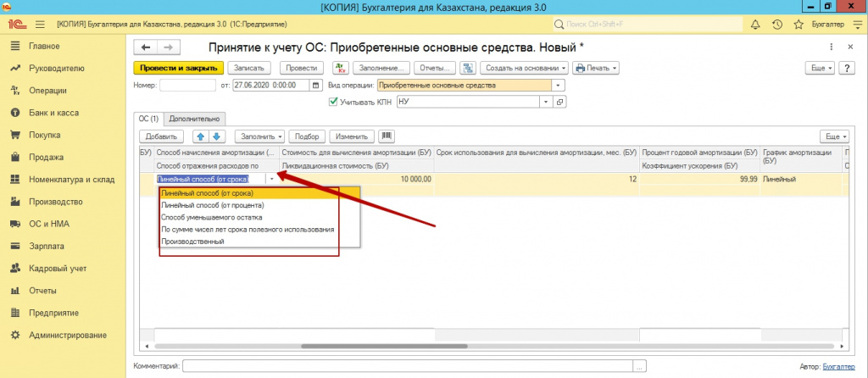This screenshot has height=378, width=868.
Task: Open Операции section
Action: click(x=47, y=91)
